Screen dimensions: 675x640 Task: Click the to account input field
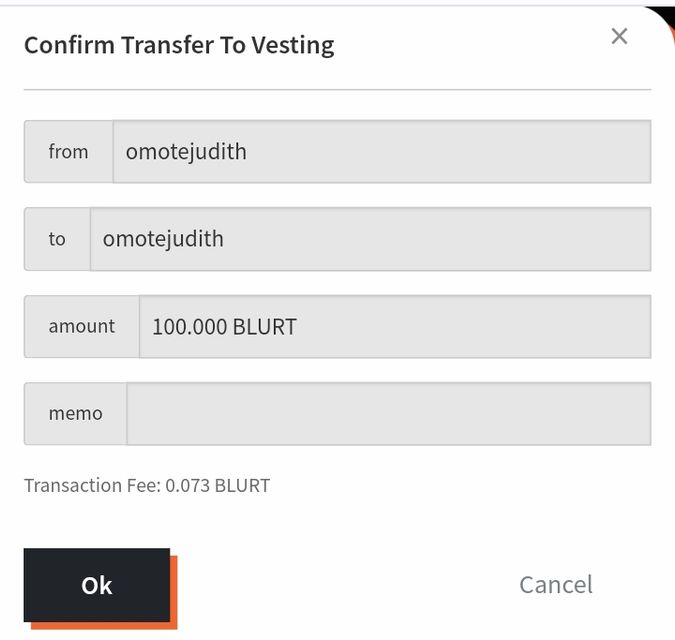click(370, 239)
